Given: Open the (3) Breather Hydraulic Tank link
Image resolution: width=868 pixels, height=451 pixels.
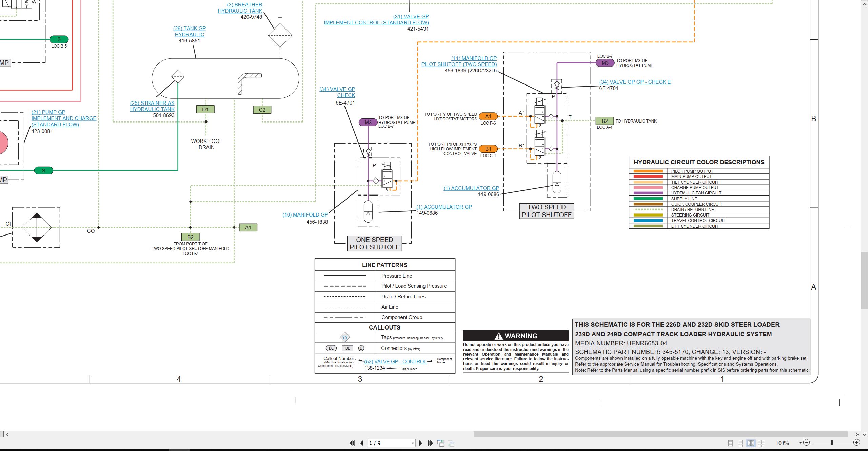Looking at the screenshot, I should click(x=240, y=8).
